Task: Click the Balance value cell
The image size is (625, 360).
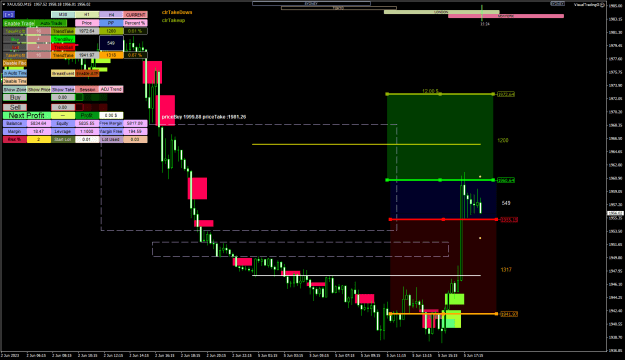Action: tap(39, 124)
